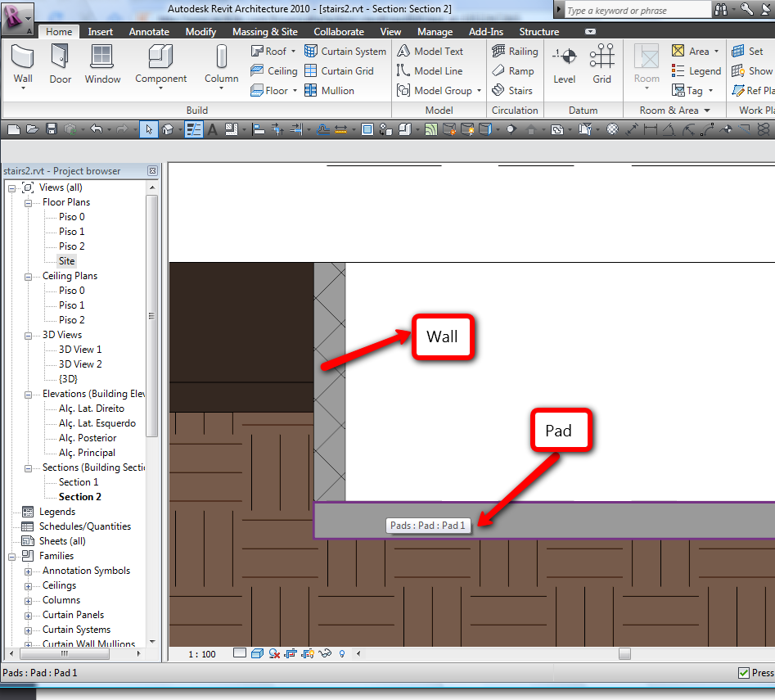Open the Roof tool dropdown arrow
This screenshot has height=700, width=775.
tap(293, 52)
